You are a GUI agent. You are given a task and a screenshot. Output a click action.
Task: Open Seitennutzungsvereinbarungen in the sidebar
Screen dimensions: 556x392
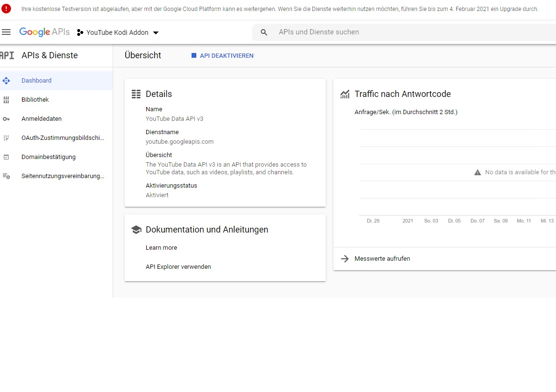tap(56, 176)
